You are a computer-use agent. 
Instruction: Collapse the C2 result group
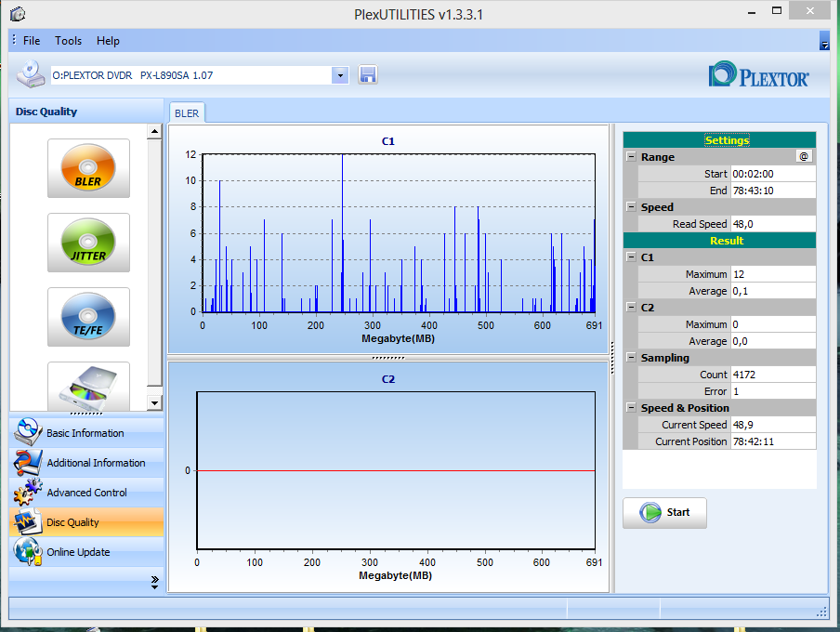coord(631,307)
